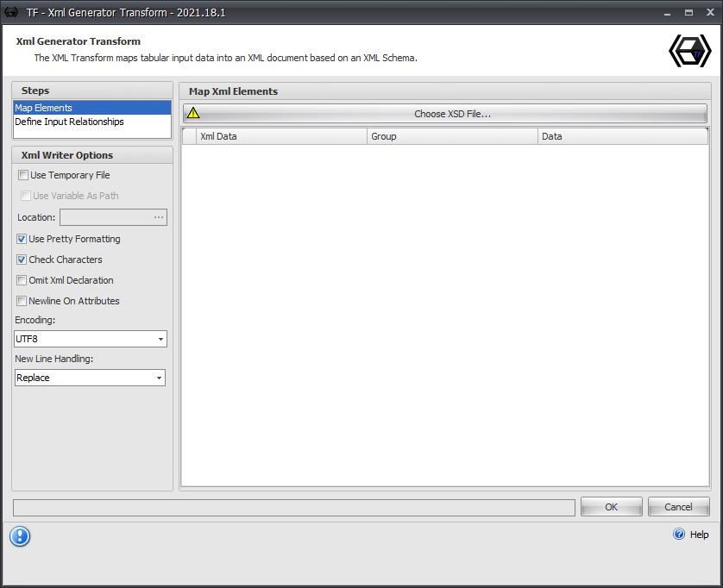Open the Encoding dropdown
Viewport: 723px width, 588px height.
(x=91, y=339)
